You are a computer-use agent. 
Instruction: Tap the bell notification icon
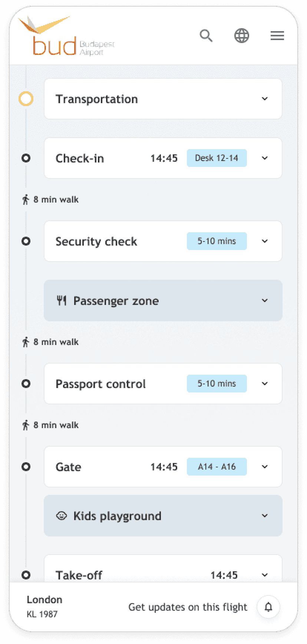pyautogui.click(x=268, y=607)
